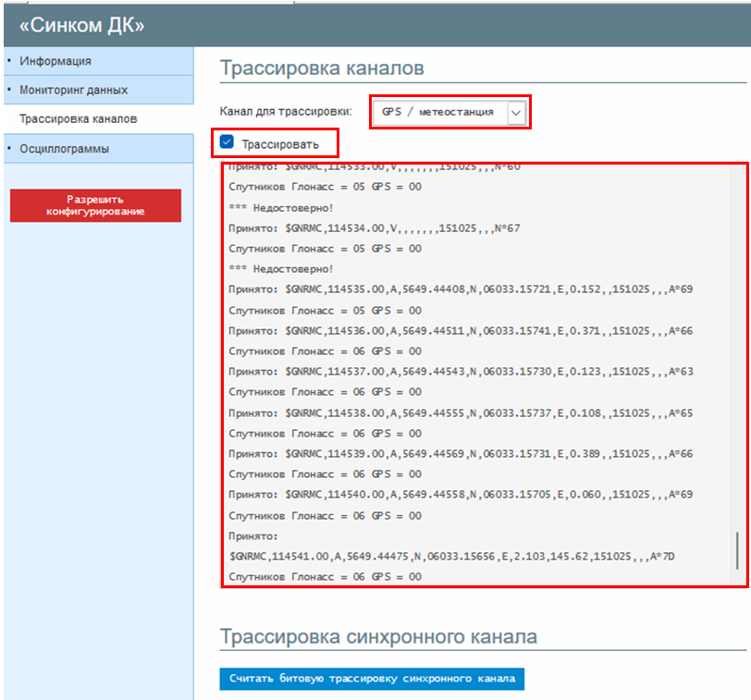Click the trace log vertical scrollbar thumb
The image size is (751, 700).
tap(737, 550)
